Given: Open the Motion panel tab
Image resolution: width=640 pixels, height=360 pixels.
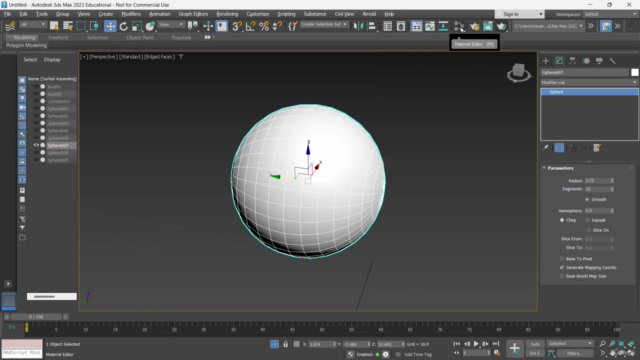Looking at the screenshot, I should pos(586,61).
